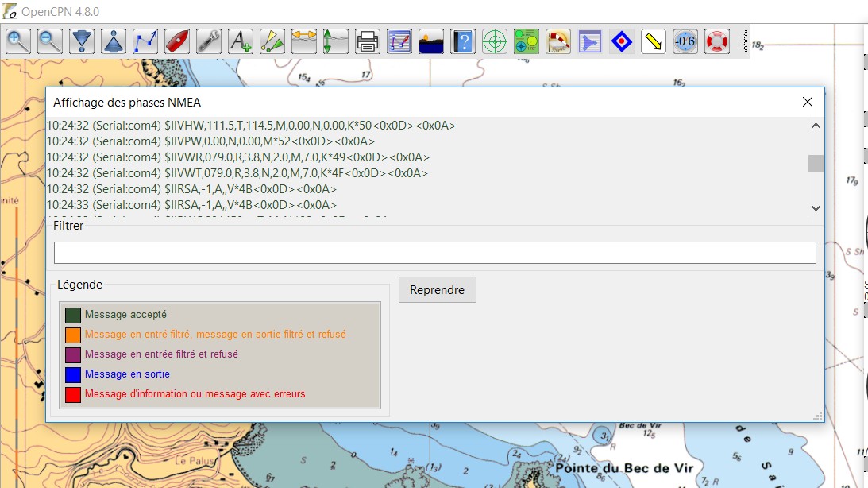Click the blue Message en sortie swatch
The image size is (868, 488).
pos(73,374)
